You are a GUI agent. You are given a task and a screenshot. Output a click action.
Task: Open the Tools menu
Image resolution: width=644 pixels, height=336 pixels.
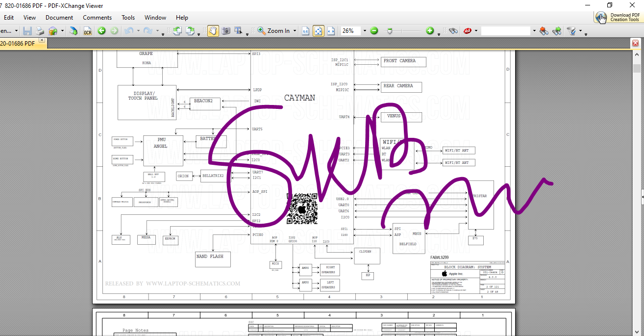click(128, 17)
